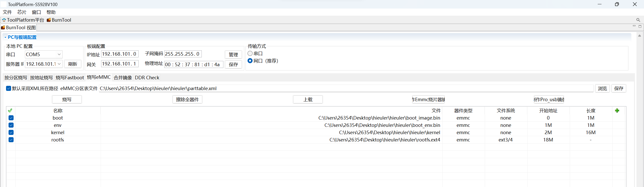This screenshot has height=187, width=644.
Task: Uncheck the boot partition checkbox
Action: [11, 118]
